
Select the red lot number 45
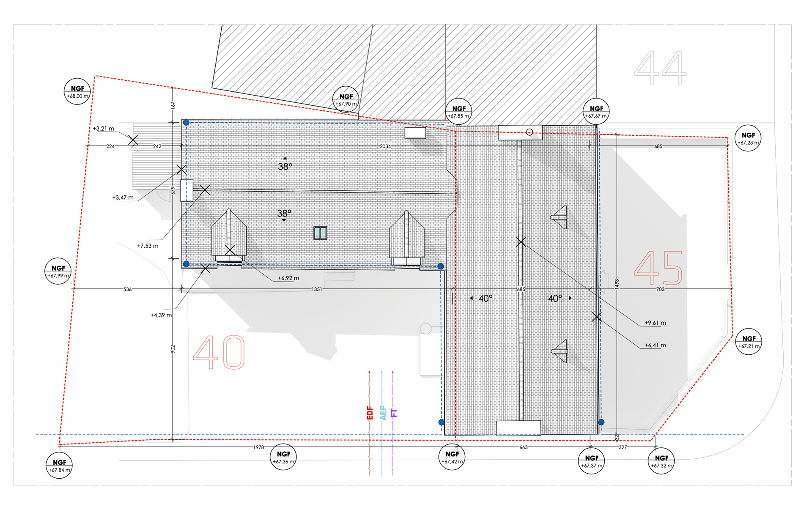658,268
